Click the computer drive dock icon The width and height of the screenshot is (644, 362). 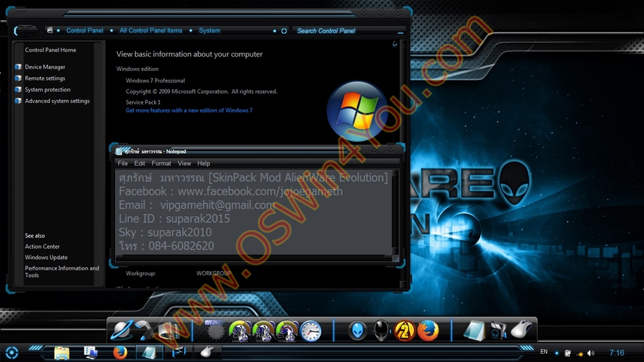[170, 331]
